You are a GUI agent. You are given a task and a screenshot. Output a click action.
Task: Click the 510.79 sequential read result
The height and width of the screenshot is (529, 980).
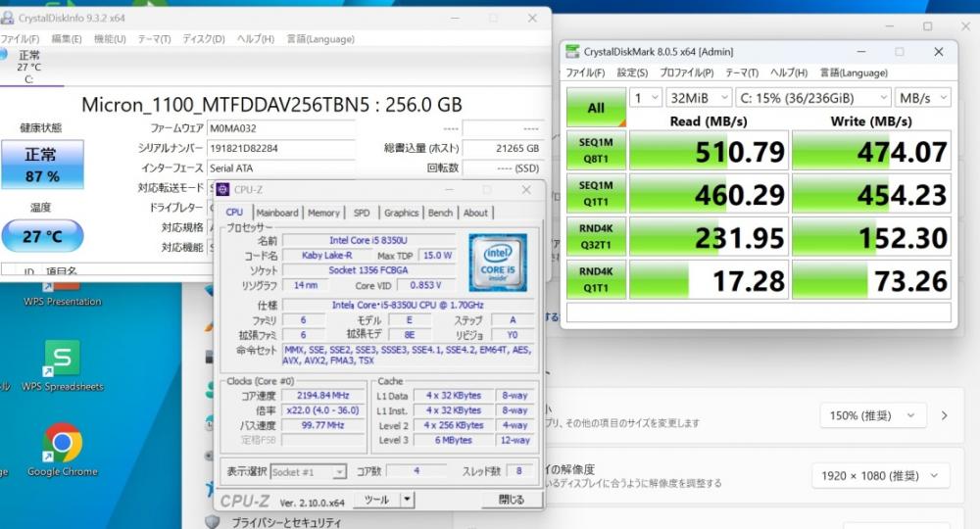(709, 151)
